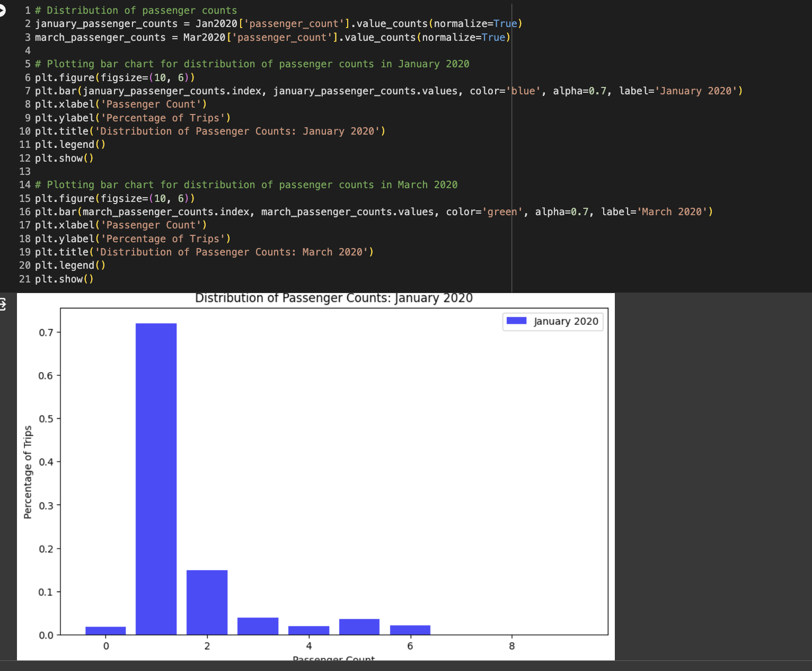The width and height of the screenshot is (812, 671).
Task: Click the bar for passenger count 2
Action: coord(207,602)
